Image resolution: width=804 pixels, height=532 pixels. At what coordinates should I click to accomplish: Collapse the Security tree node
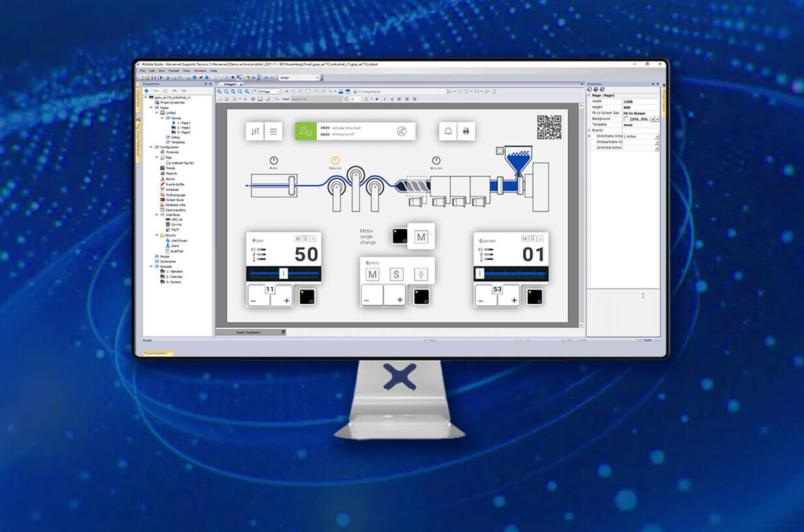coord(156,235)
